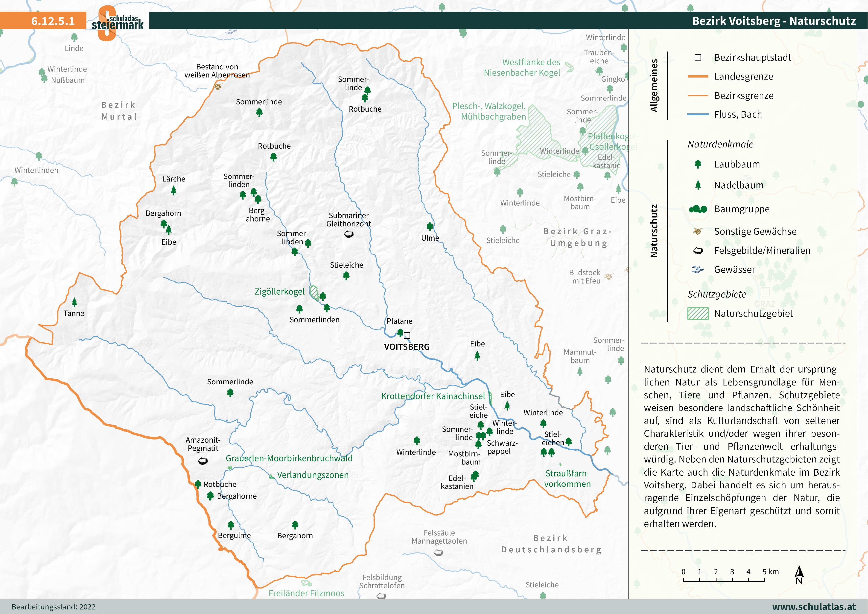Viewport: 868px width, 614px height.
Task: Click the Voitsberg district capital square marker
Action: tap(407, 335)
